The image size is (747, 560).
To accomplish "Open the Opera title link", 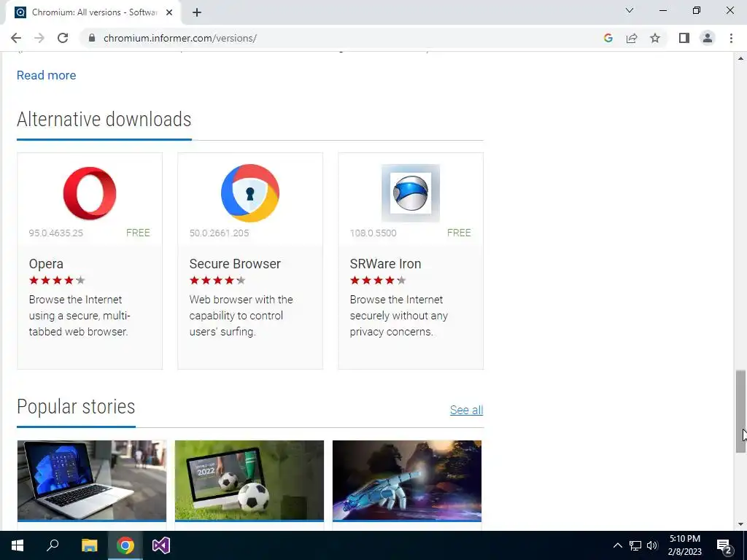I will (46, 264).
